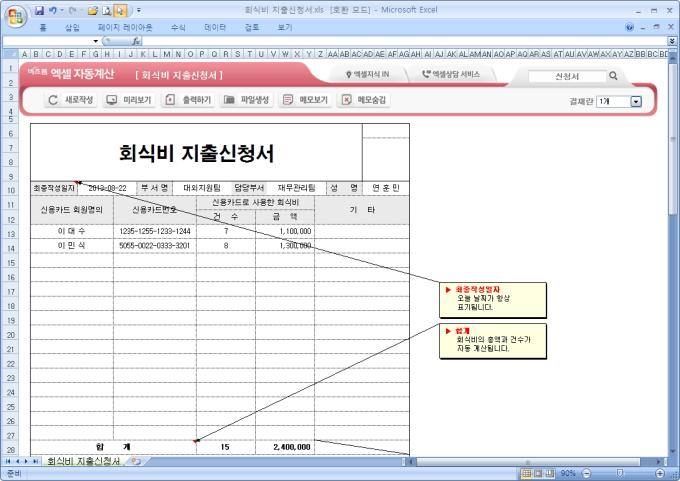
Task: Click the 미리보기 button
Action: (x=129, y=100)
